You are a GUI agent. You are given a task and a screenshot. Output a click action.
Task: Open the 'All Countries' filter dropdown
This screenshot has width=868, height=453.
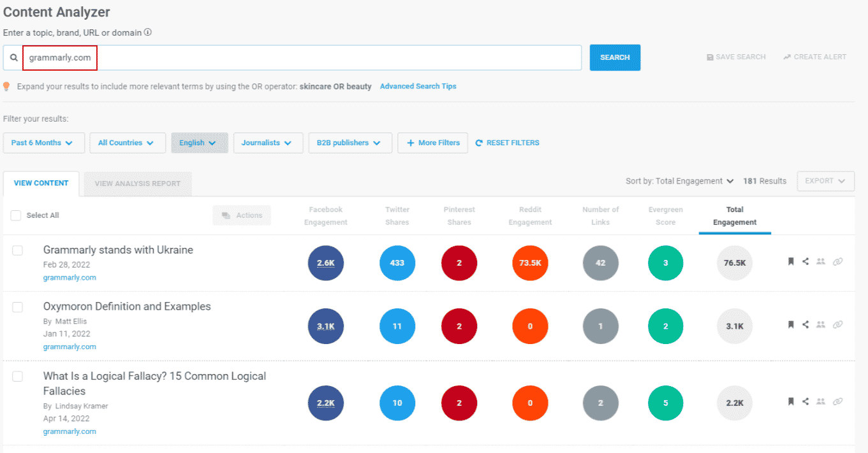[128, 143]
